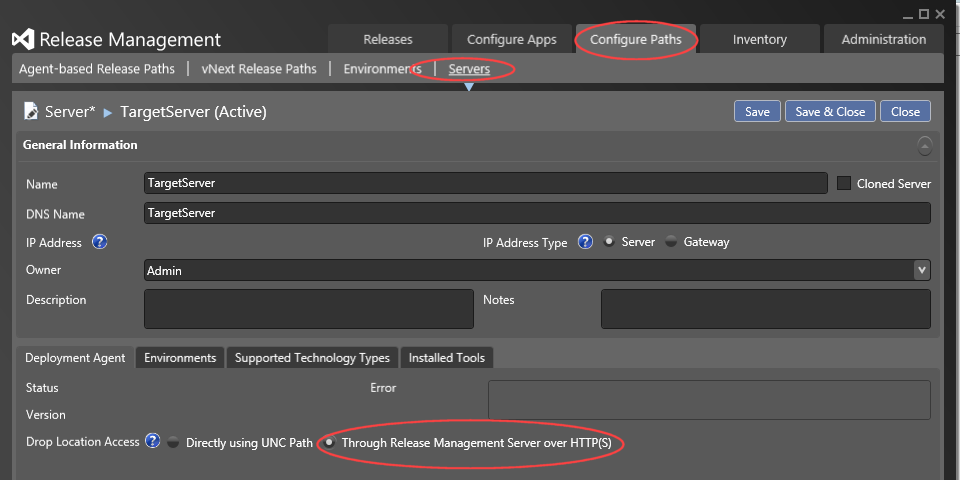Click the Version label
This screenshot has width=960, height=480.
46,414
